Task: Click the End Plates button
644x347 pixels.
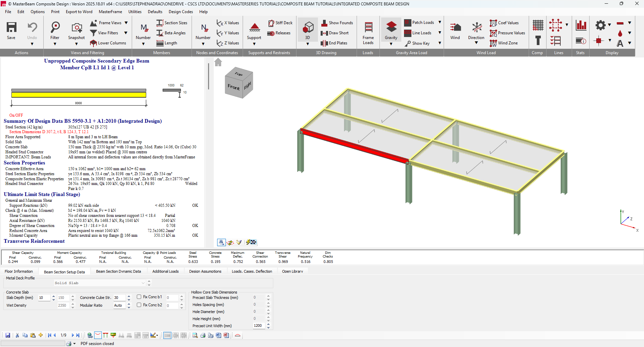Action: [x=334, y=43]
